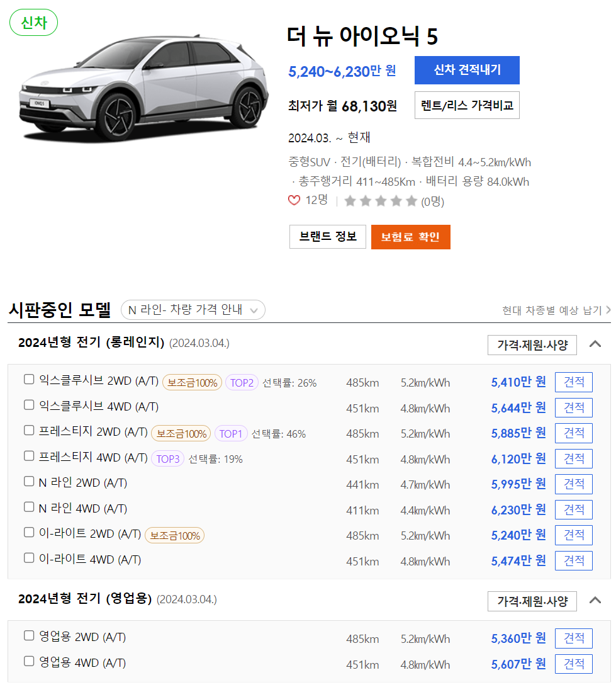
Task: Click the 보조금100% badge on 이-라이트 2WD
Action: (x=175, y=536)
